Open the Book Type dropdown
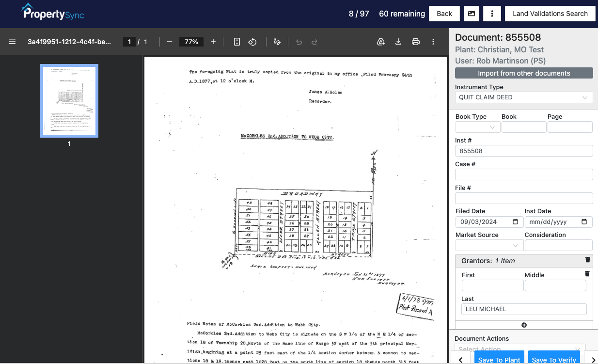The height and width of the screenshot is (364, 598). pyautogui.click(x=478, y=127)
